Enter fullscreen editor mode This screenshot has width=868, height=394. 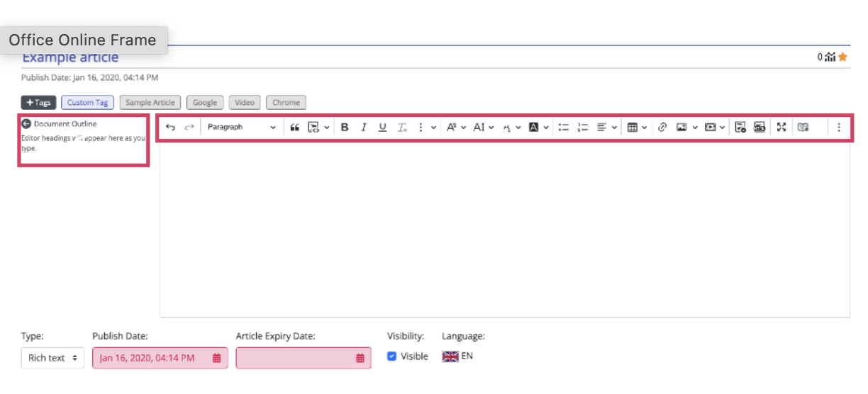781,128
